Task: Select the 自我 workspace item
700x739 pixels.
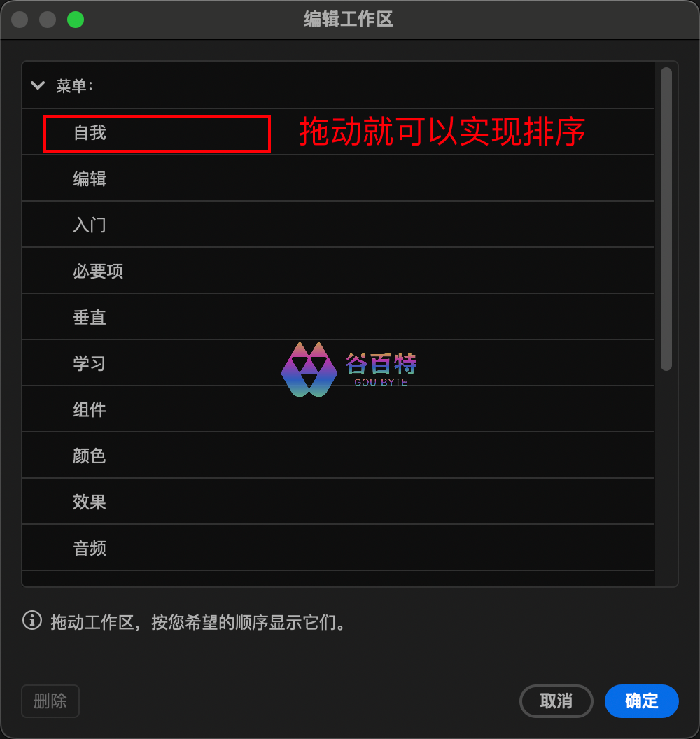Action: (339, 132)
